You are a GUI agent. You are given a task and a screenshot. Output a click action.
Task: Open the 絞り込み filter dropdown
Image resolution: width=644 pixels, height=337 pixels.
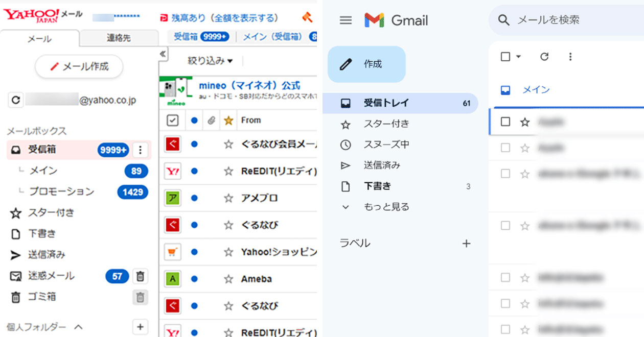point(210,61)
